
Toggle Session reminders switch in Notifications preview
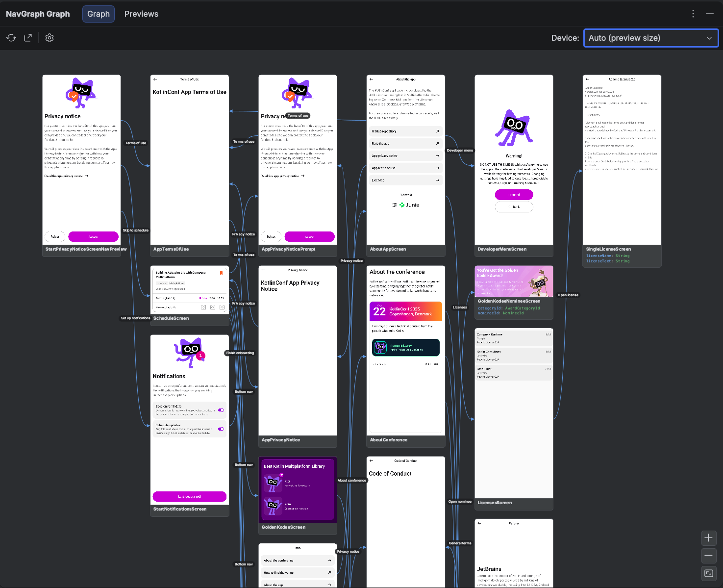point(221,410)
